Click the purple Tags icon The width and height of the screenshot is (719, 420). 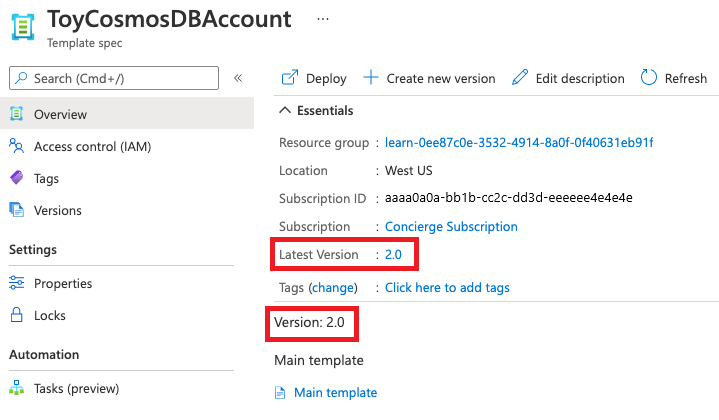click(17, 177)
